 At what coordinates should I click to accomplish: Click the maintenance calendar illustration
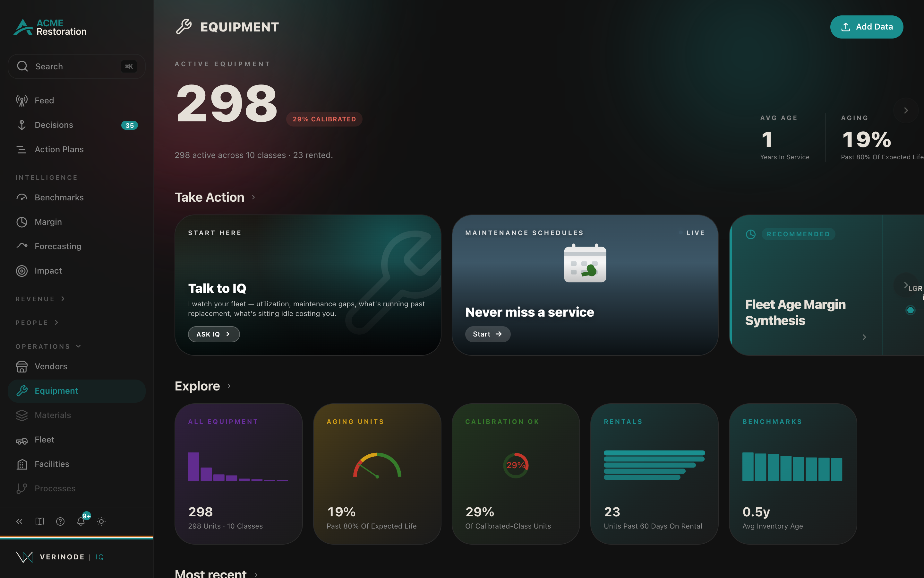point(585,263)
